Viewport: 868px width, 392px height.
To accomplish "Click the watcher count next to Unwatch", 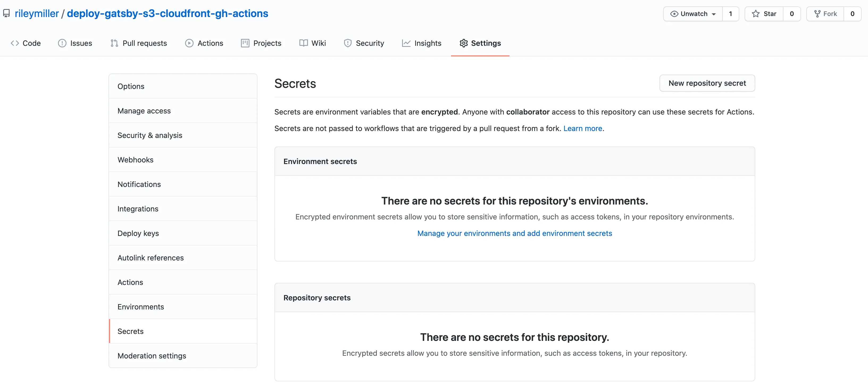I will [x=731, y=14].
